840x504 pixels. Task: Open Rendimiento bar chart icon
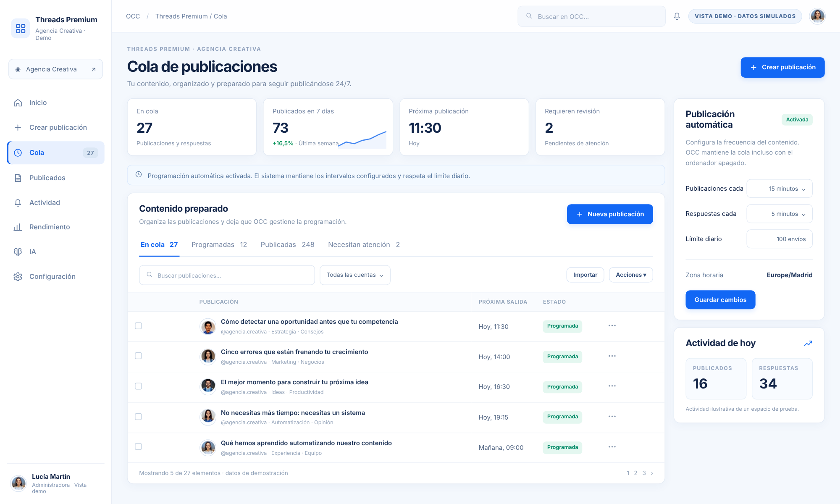coord(18,227)
